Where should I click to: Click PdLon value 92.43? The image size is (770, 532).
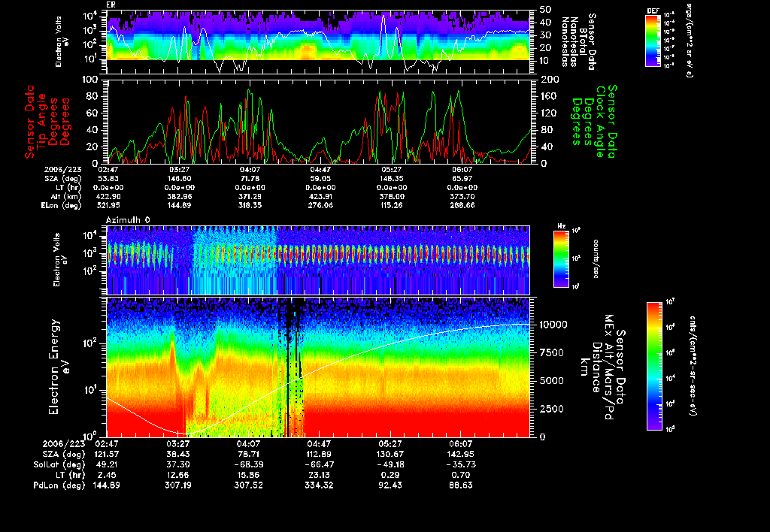[x=390, y=485]
